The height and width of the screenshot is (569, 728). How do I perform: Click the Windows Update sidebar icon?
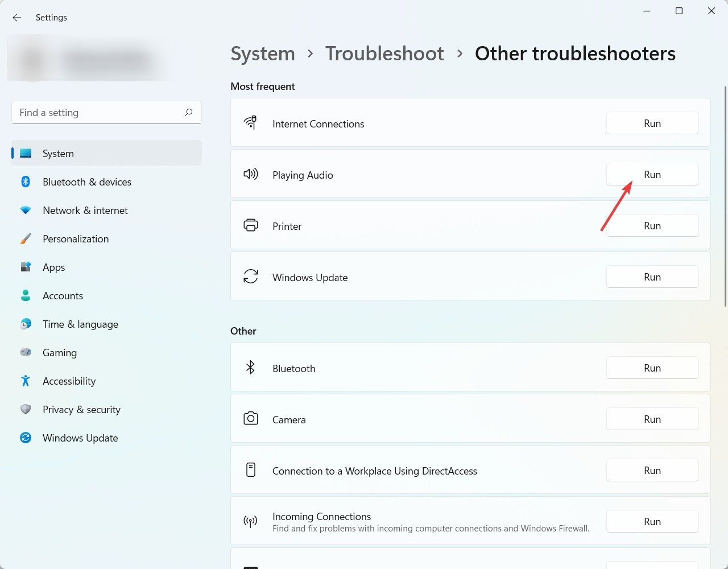26,438
